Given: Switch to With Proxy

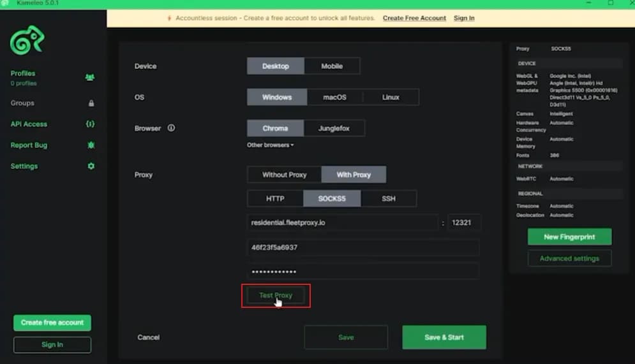Looking at the screenshot, I should [354, 175].
